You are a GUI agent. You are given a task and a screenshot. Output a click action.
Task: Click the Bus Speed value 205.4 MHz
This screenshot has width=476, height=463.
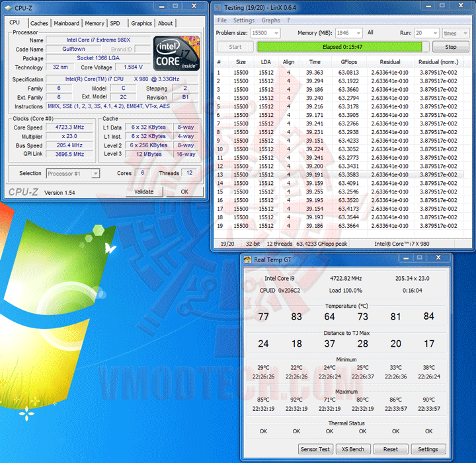69,145
